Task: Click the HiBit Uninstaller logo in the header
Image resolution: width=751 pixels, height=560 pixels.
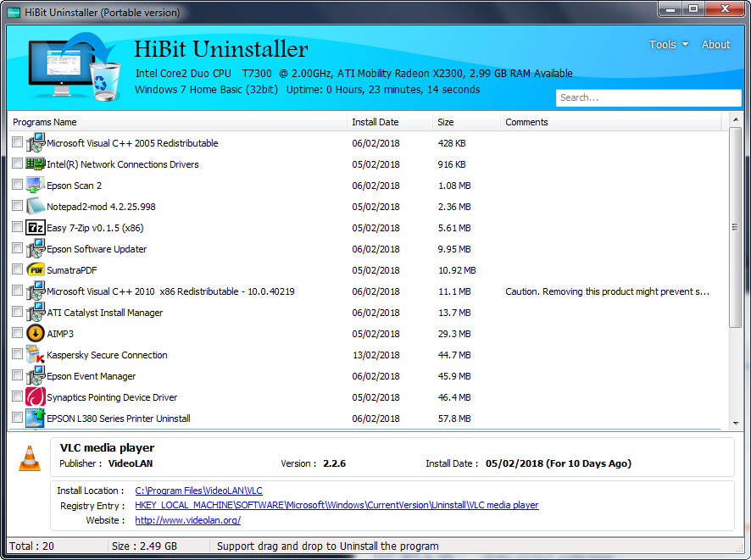Action: pos(75,67)
